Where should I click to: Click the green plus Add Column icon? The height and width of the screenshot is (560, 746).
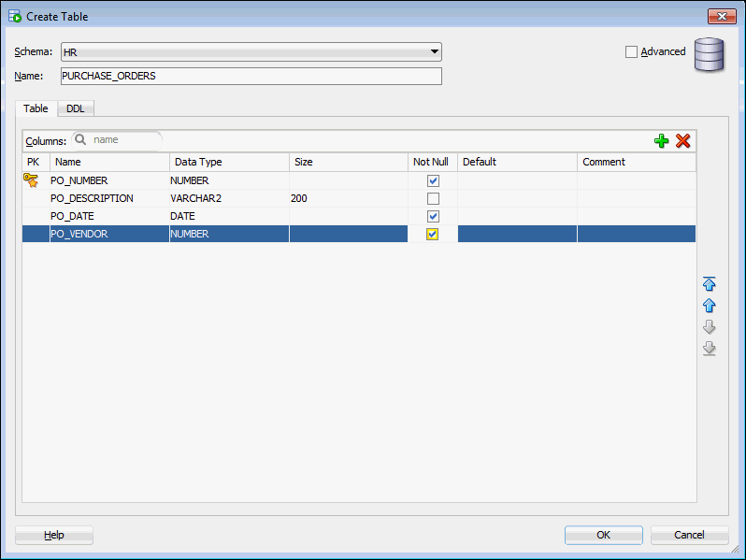coord(662,140)
